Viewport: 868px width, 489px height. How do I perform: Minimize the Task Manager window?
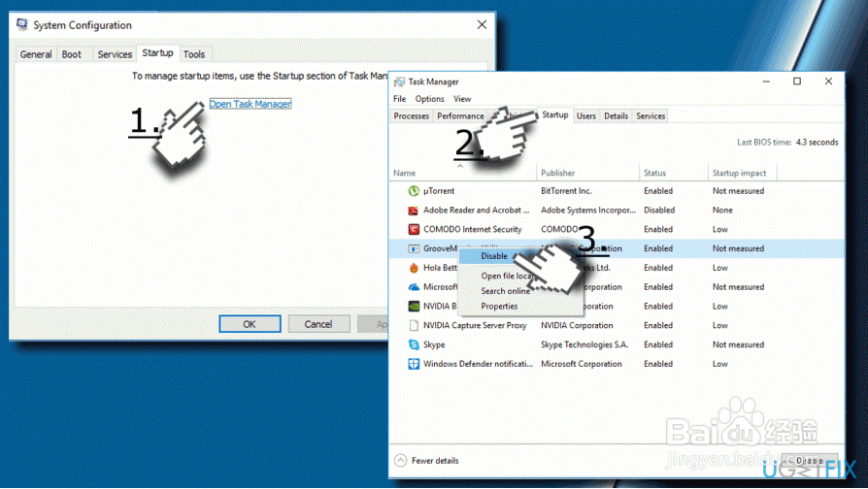pyautogui.click(x=766, y=81)
